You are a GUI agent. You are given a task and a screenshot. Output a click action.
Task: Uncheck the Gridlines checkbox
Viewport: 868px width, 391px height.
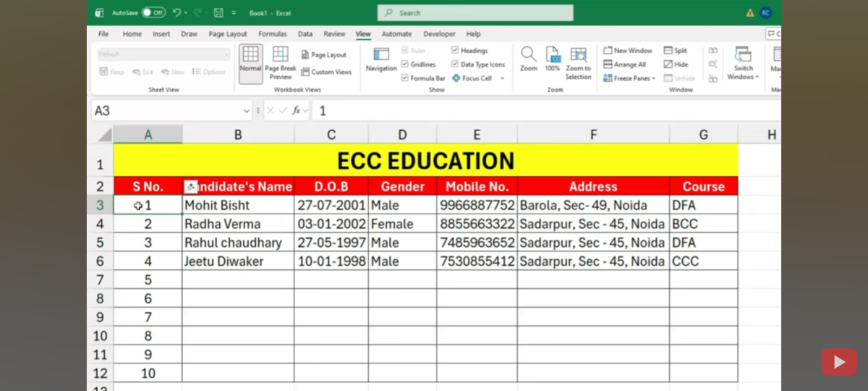pyautogui.click(x=405, y=64)
